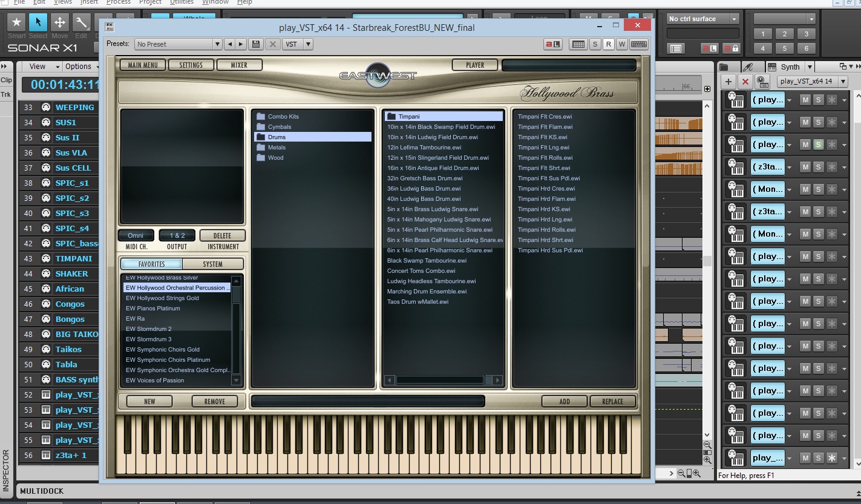Screen dimensions: 861x504
Task: Click ACT Learn button in plugin window
Action: pos(553,44)
